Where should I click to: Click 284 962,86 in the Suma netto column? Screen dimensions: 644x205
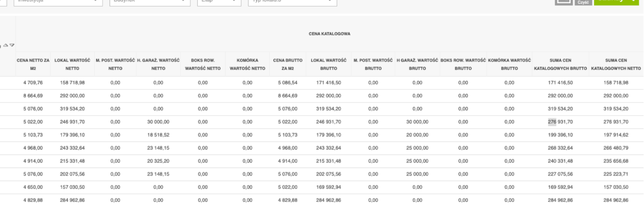[x=616, y=200]
